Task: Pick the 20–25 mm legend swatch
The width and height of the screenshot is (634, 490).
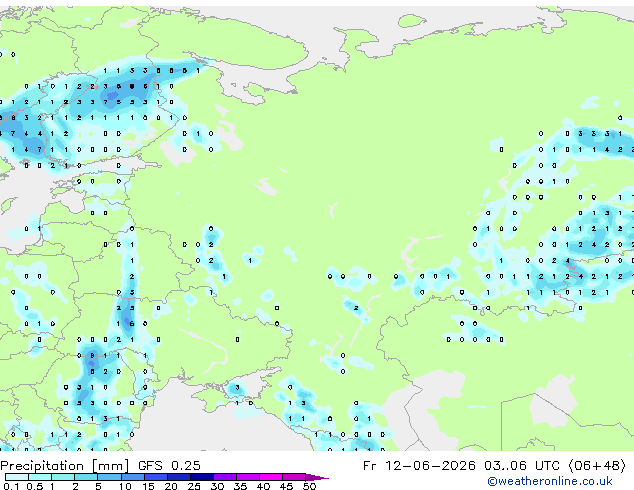Action: (179, 477)
